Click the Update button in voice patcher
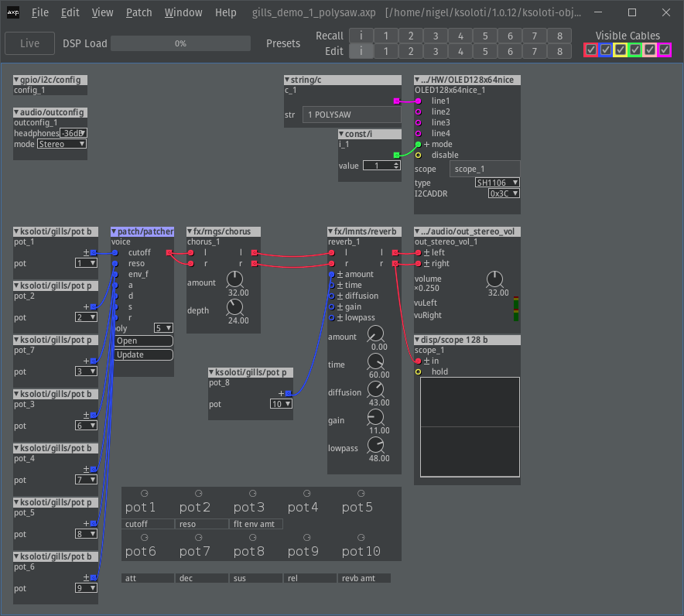Screen dimensions: 684x616 (143, 354)
